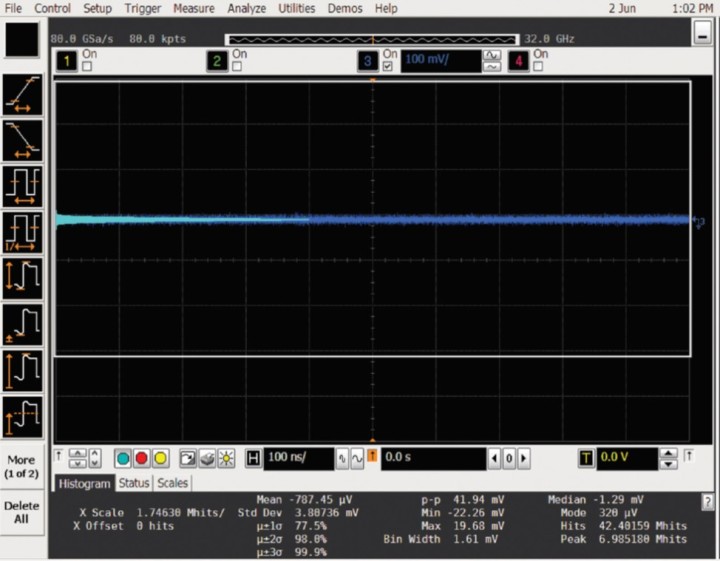Click channel 3 100 mV/ scale field
The image size is (720, 561).
click(x=441, y=61)
